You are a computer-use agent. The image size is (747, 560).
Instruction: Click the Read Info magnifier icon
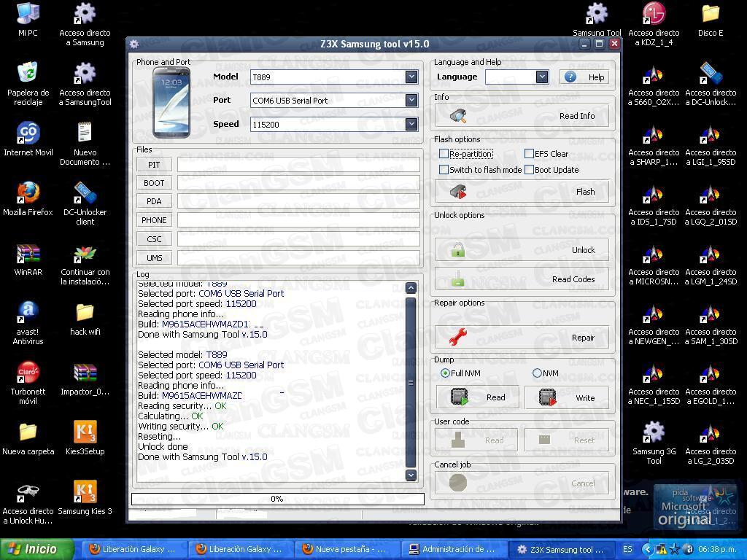(458, 116)
